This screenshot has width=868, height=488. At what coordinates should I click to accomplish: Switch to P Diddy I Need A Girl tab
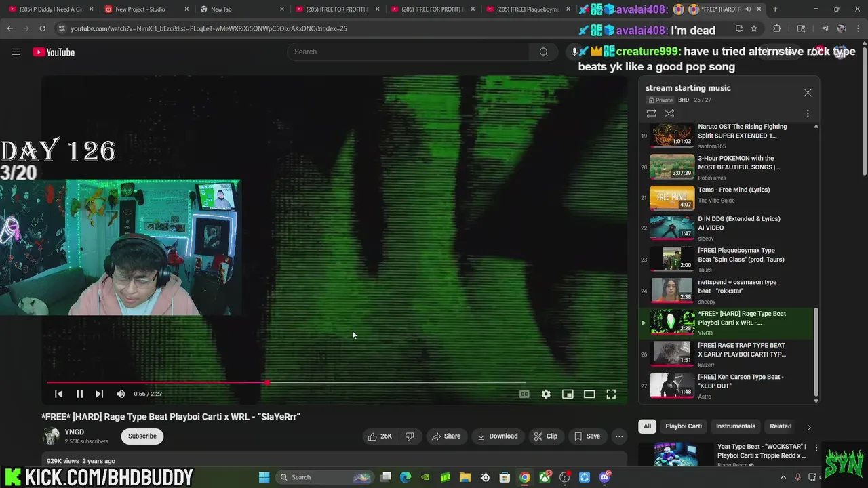point(50,9)
